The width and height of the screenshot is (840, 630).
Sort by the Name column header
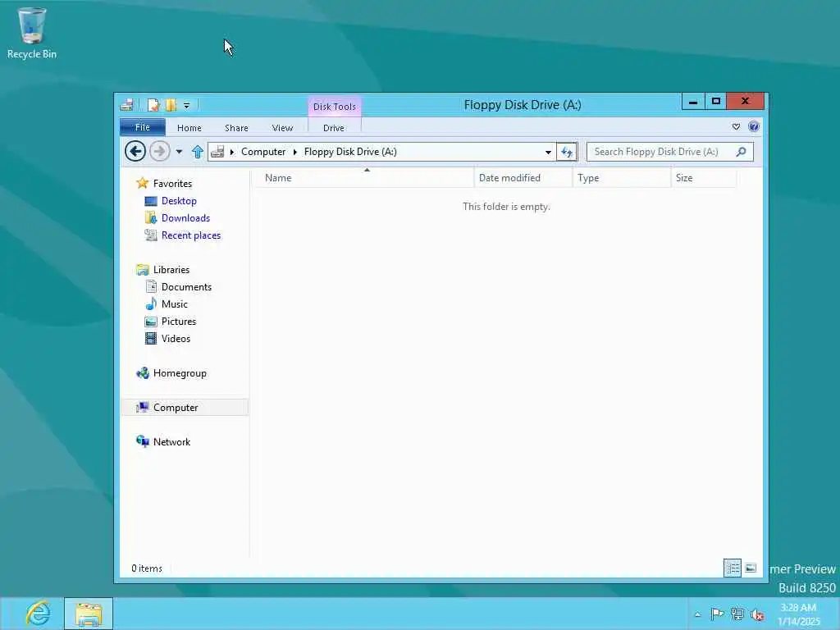coord(363,178)
